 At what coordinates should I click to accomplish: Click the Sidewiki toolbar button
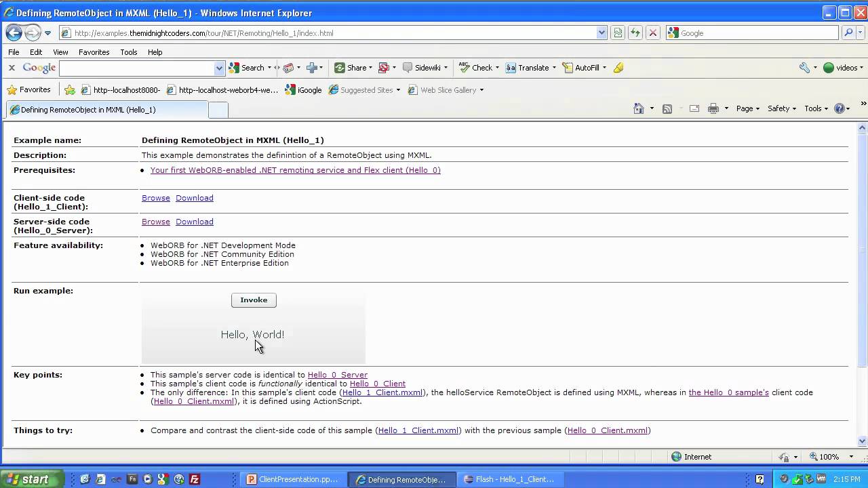tap(425, 68)
